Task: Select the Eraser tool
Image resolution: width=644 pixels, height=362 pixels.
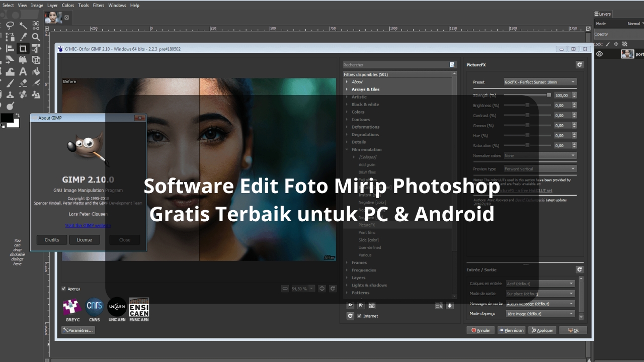Action: [23, 83]
